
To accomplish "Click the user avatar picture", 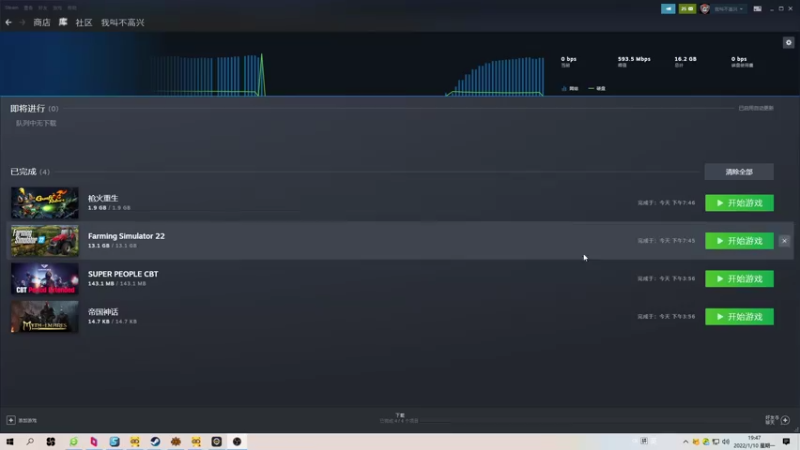I will [705, 9].
